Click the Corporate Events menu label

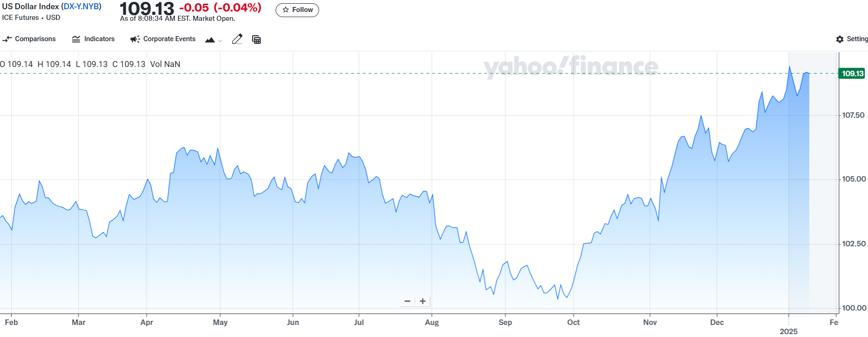click(169, 39)
